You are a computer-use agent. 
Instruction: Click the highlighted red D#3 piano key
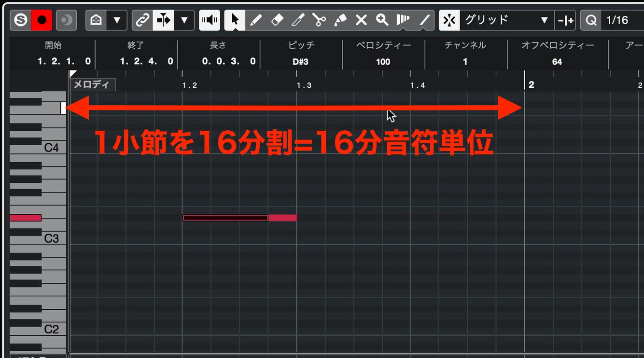coord(26,218)
